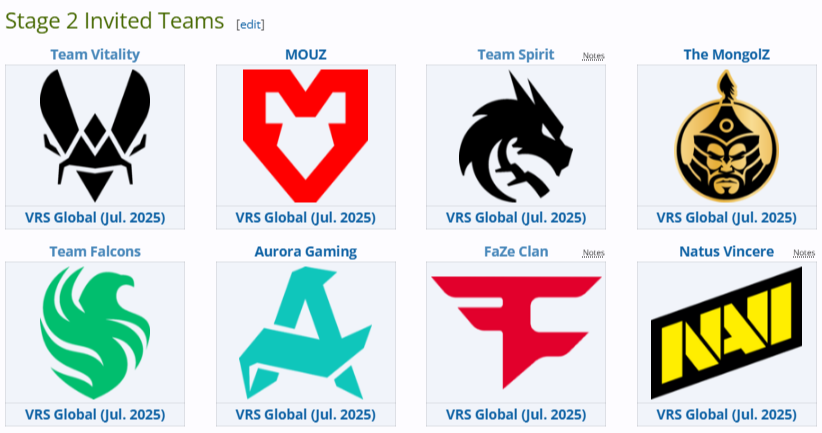
Task: Click the yellow NAVI logo
Action: coord(727,333)
